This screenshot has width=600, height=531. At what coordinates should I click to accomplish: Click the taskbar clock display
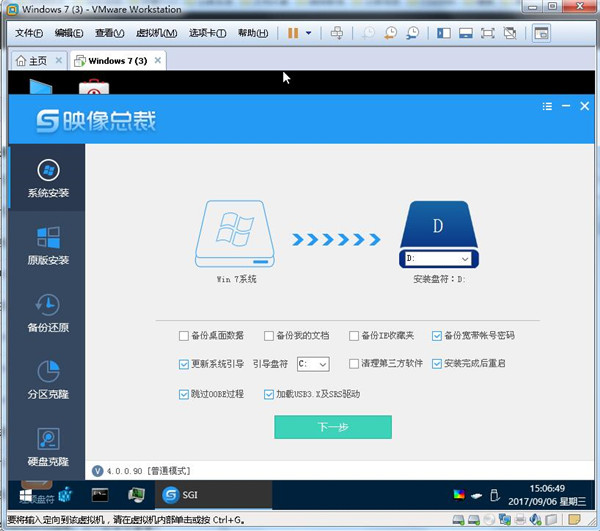[547, 495]
